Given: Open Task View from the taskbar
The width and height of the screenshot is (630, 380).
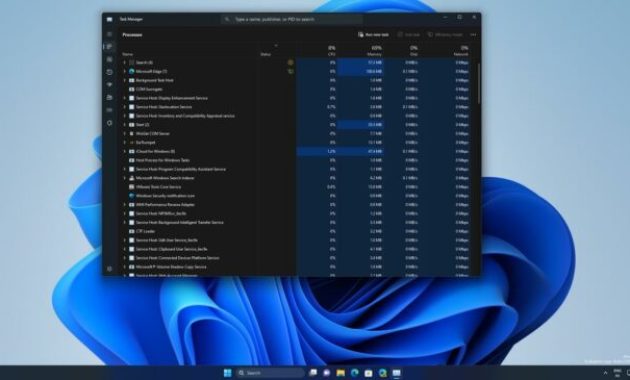Looking at the screenshot, I should (313, 373).
